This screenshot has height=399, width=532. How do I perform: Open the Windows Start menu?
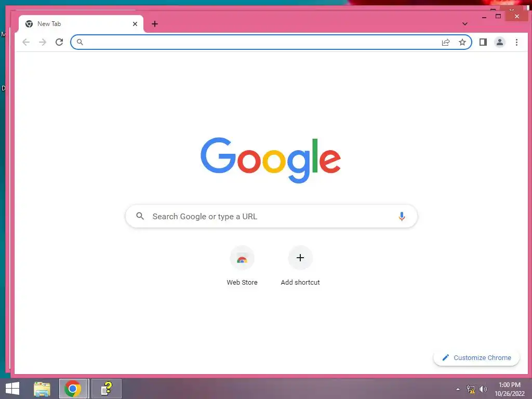(x=12, y=389)
